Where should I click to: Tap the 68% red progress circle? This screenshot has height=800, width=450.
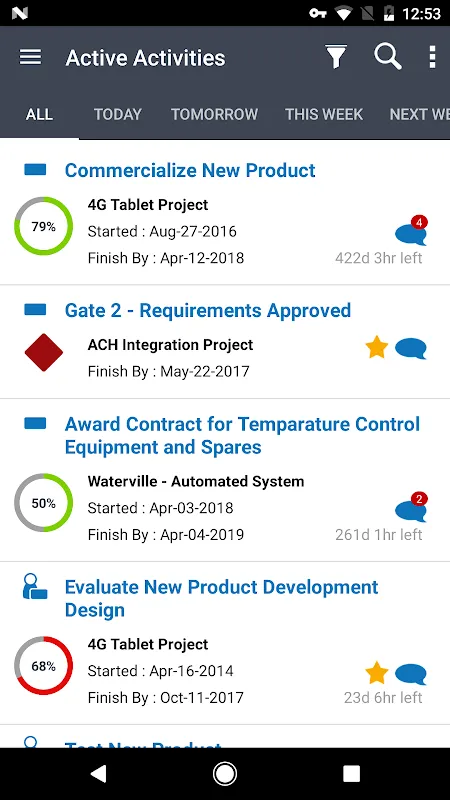43,666
